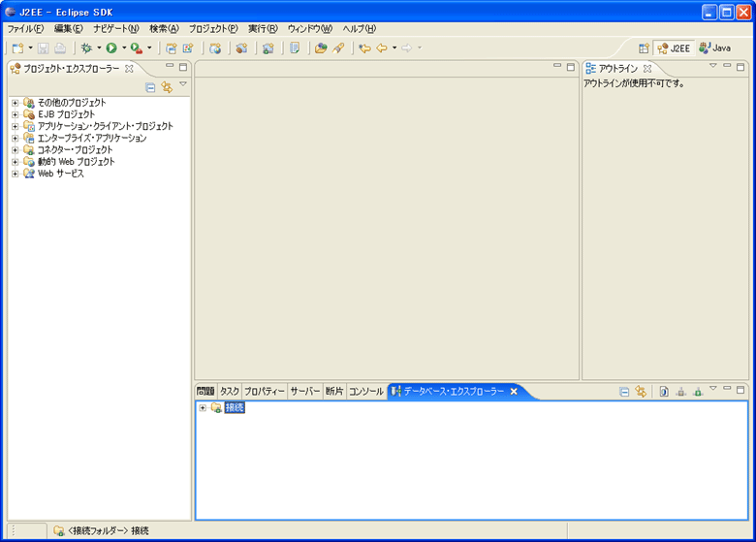Expand the EJB プロジェクト tree node
This screenshot has width=756, height=542.
pyautogui.click(x=15, y=114)
